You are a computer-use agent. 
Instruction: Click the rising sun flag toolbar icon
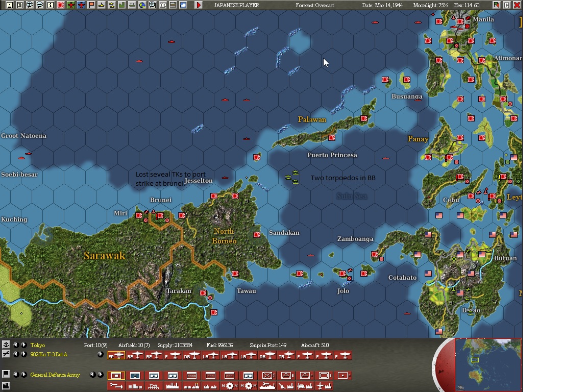pyautogui.click(x=61, y=5)
